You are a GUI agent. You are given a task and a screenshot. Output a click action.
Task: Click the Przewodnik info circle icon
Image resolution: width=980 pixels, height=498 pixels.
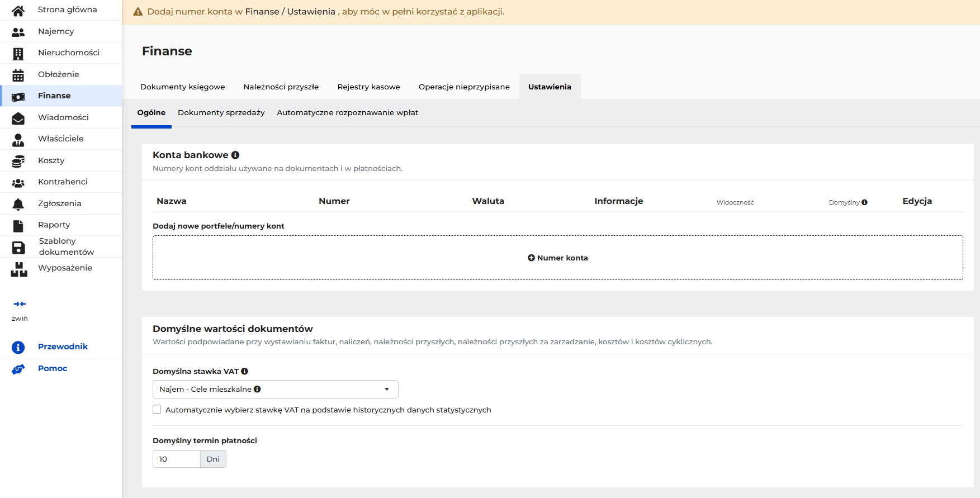(x=18, y=348)
